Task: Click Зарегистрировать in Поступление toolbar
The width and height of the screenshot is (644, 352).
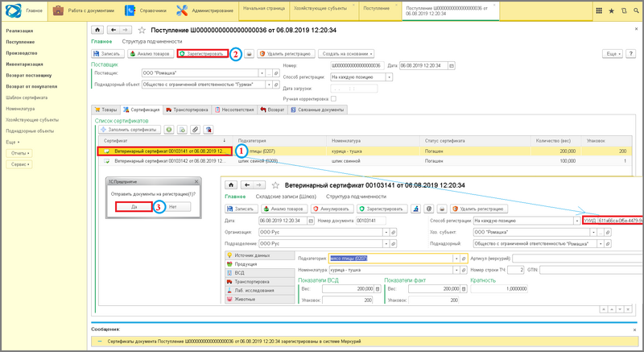Action: 203,54
